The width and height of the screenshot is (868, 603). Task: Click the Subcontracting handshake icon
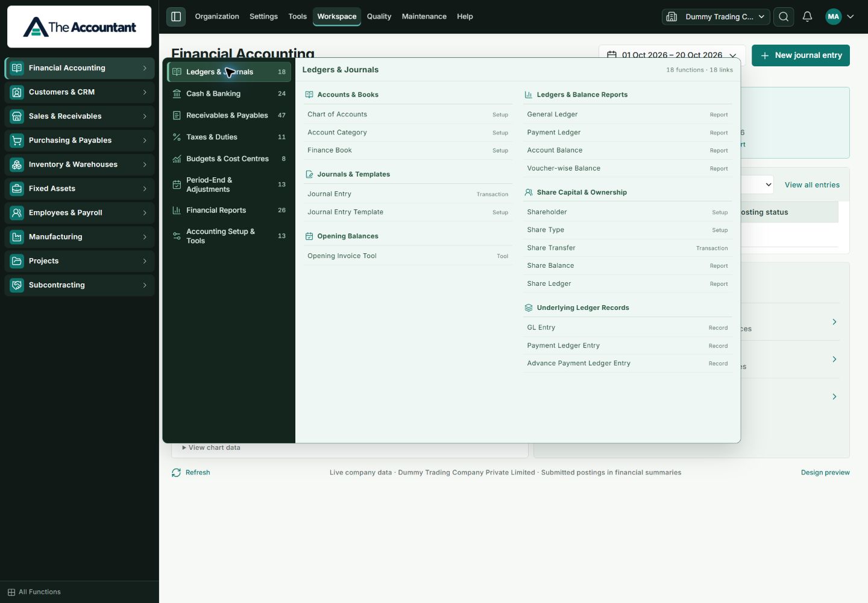(17, 285)
